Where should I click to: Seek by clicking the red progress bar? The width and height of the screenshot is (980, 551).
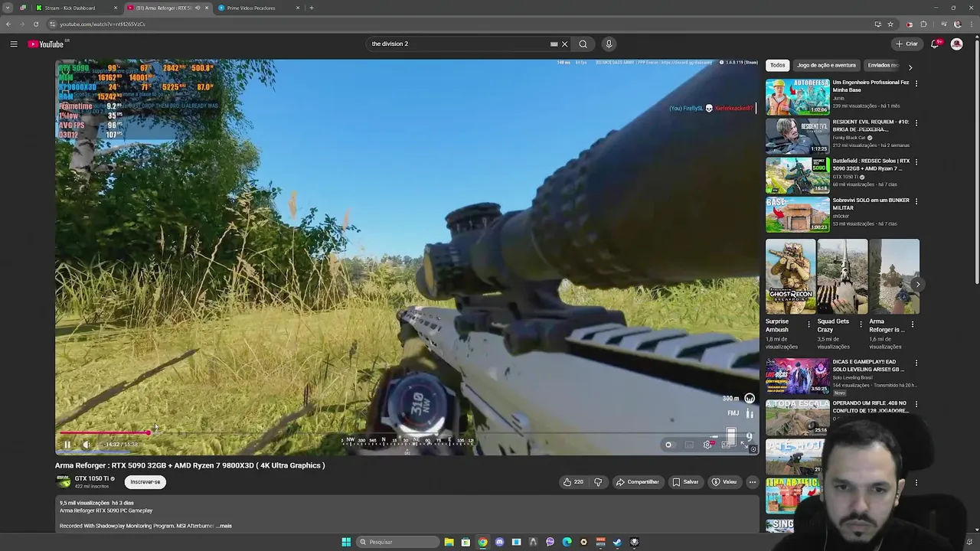point(103,434)
